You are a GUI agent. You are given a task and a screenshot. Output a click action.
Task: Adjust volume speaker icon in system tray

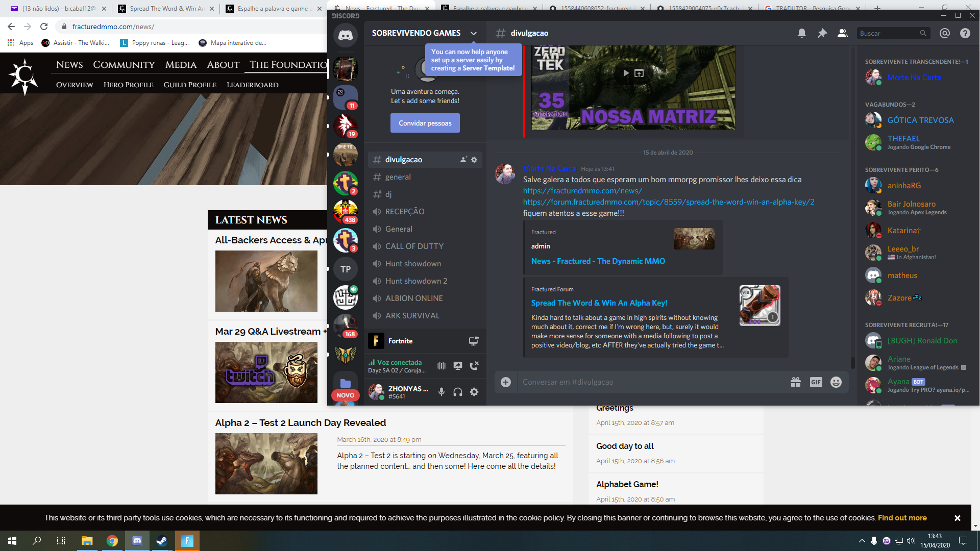911,541
